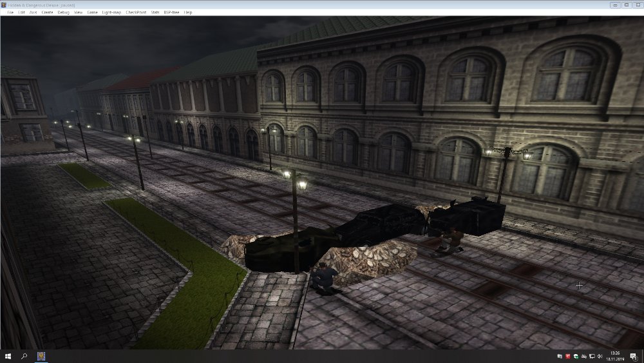Maximize the Hidden & Dangerous window
This screenshot has width=644, height=363.
[627, 5]
